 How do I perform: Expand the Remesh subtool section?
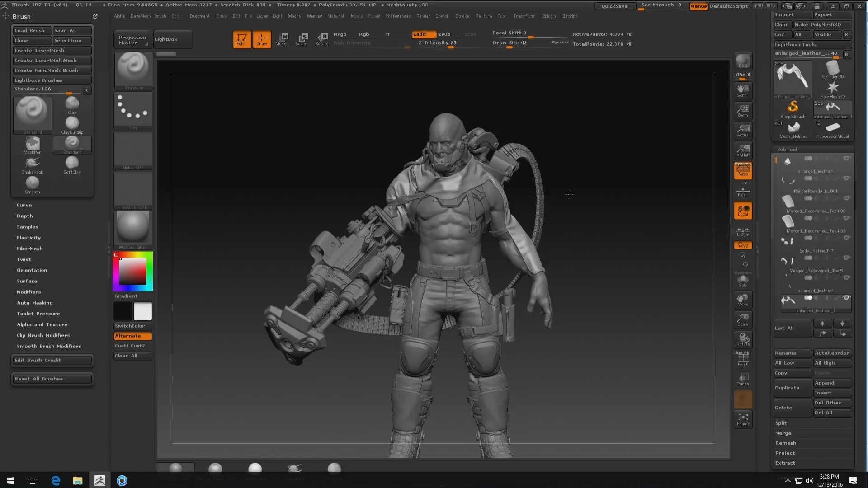[x=786, y=443]
